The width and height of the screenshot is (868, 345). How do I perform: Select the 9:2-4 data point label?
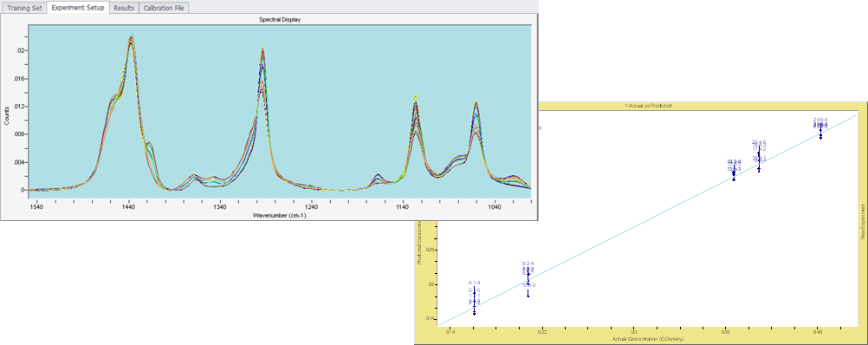(528, 264)
